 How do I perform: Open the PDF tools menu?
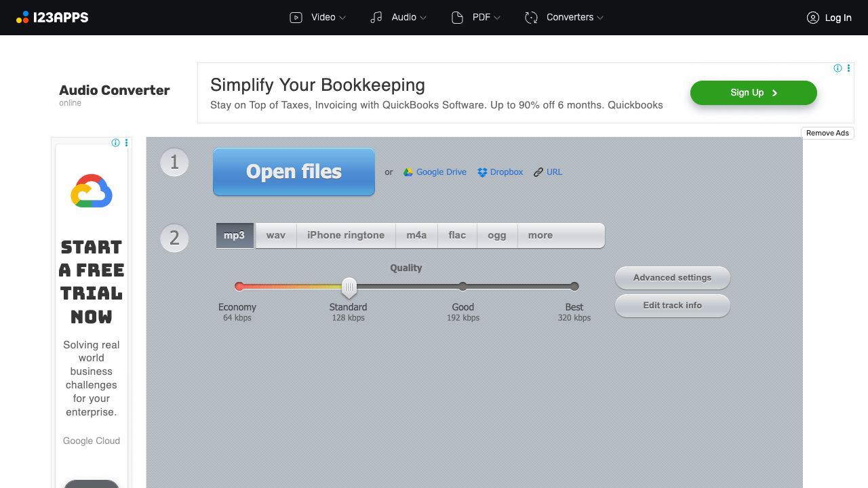[x=476, y=18]
